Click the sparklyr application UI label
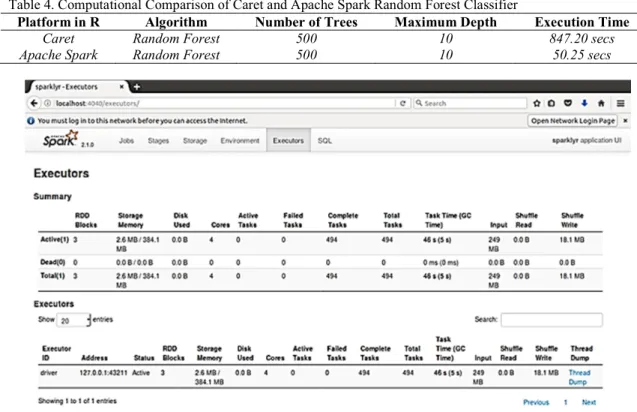The width and height of the screenshot is (637, 412). (587, 140)
